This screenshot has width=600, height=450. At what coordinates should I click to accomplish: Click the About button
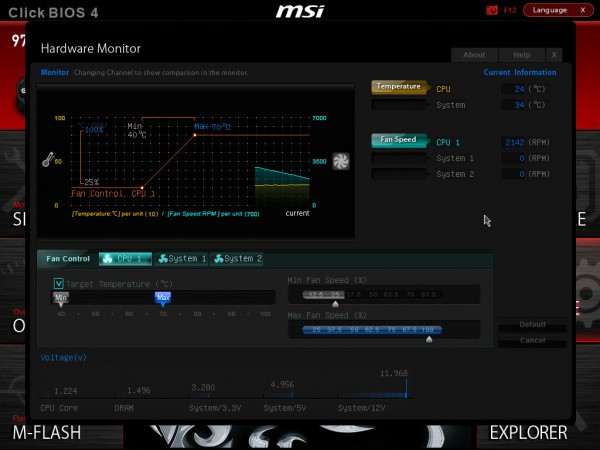pos(474,55)
